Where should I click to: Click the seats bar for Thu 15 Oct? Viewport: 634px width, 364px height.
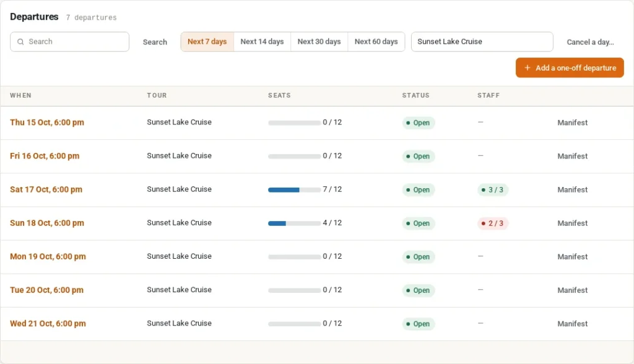tap(294, 123)
